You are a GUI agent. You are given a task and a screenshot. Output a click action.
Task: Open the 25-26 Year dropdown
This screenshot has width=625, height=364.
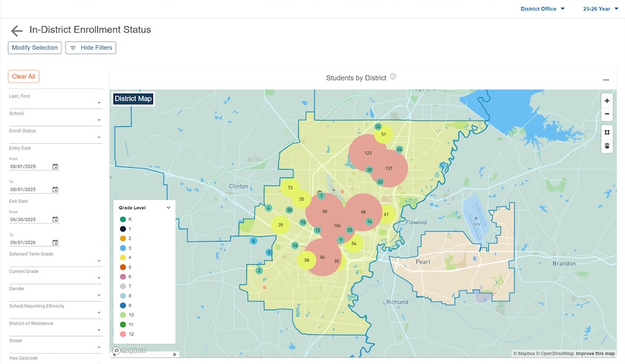tap(600, 9)
